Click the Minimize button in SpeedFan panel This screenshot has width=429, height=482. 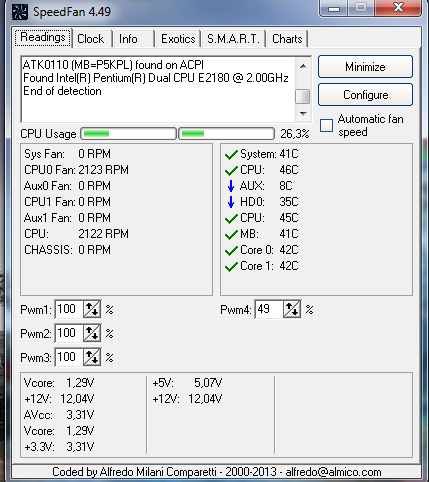click(x=365, y=67)
